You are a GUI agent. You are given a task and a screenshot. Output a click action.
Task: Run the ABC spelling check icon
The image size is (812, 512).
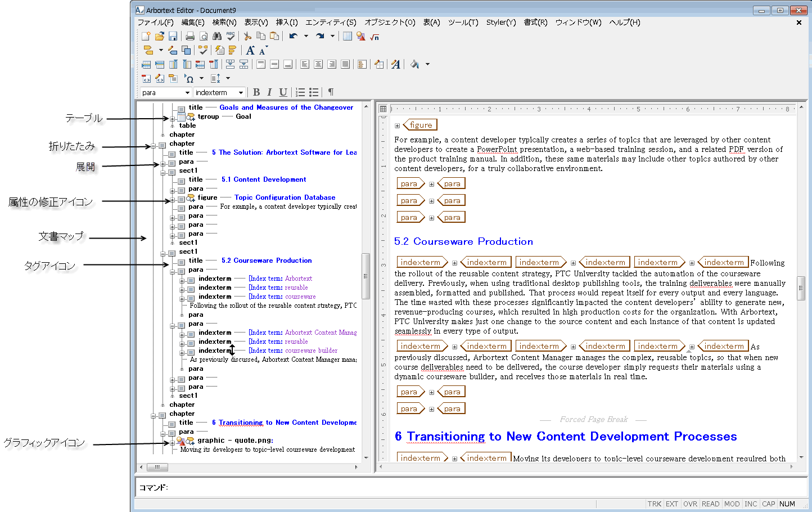pos(231,36)
